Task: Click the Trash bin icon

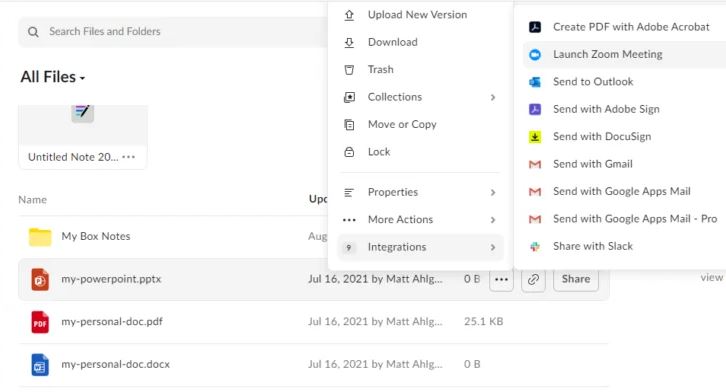Action: [349, 70]
